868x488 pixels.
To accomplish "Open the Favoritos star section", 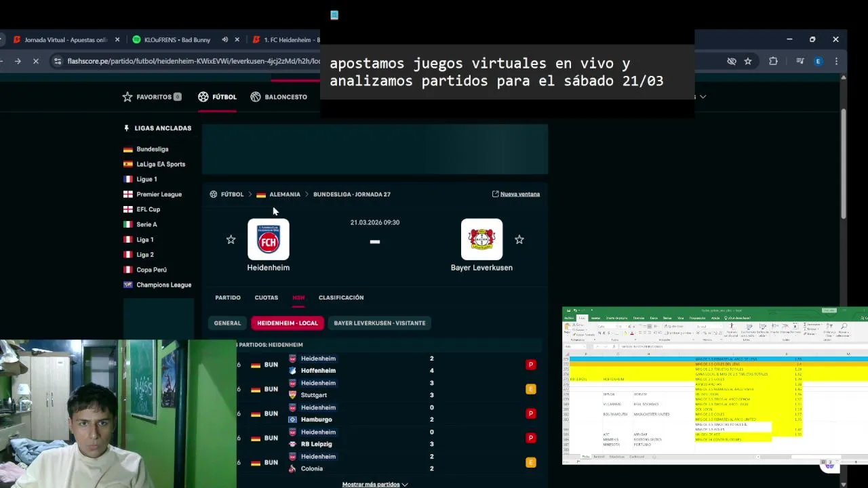I will [151, 97].
